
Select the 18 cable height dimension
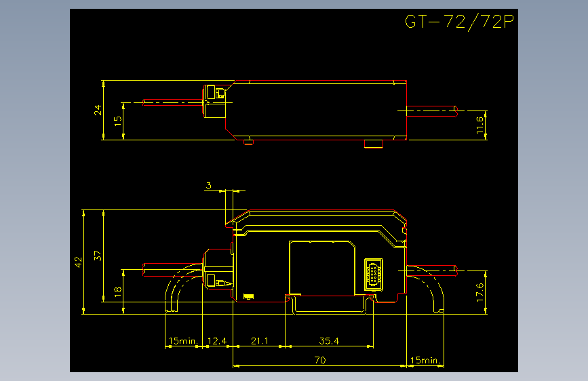point(118,292)
